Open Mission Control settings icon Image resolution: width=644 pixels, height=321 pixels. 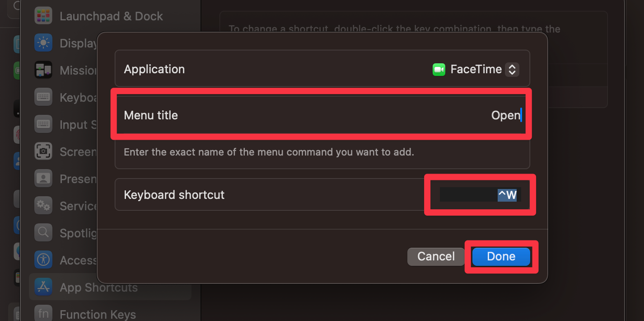(x=43, y=70)
